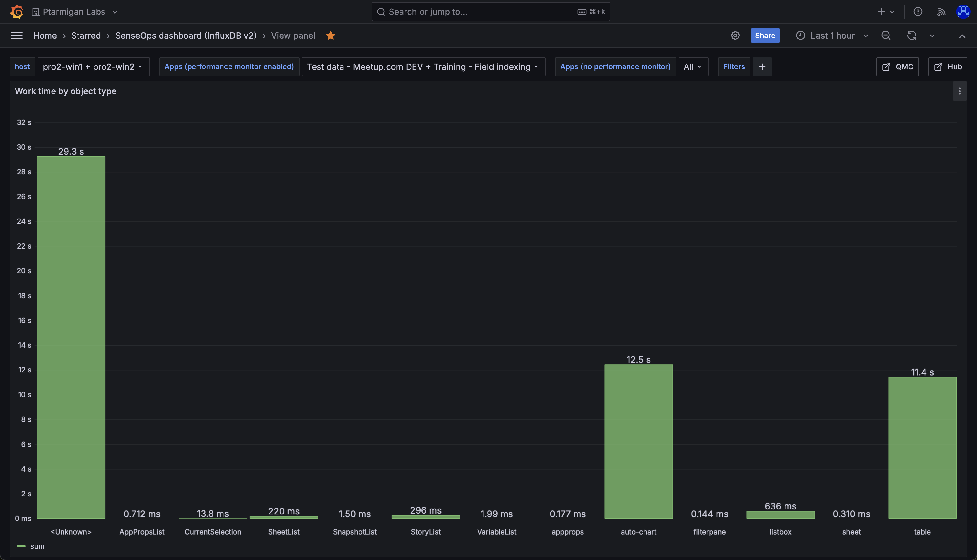Click the user avatar profile icon
This screenshot has height=560, width=977.
pyautogui.click(x=963, y=12)
